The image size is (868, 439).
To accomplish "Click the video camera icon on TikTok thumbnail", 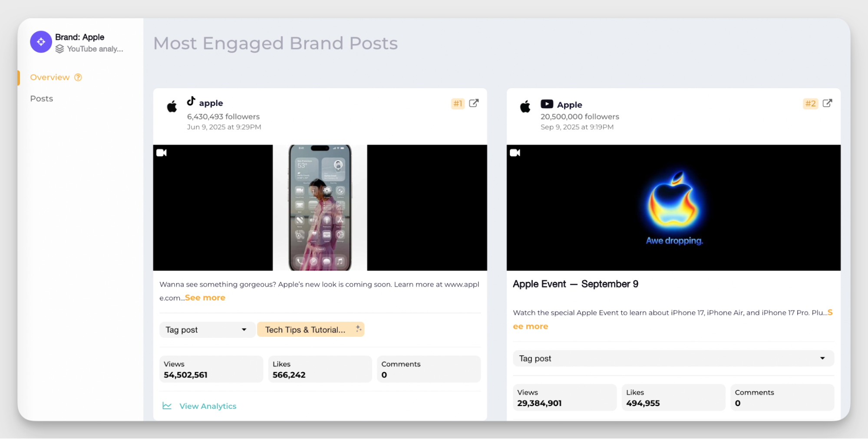I will 162,152.
